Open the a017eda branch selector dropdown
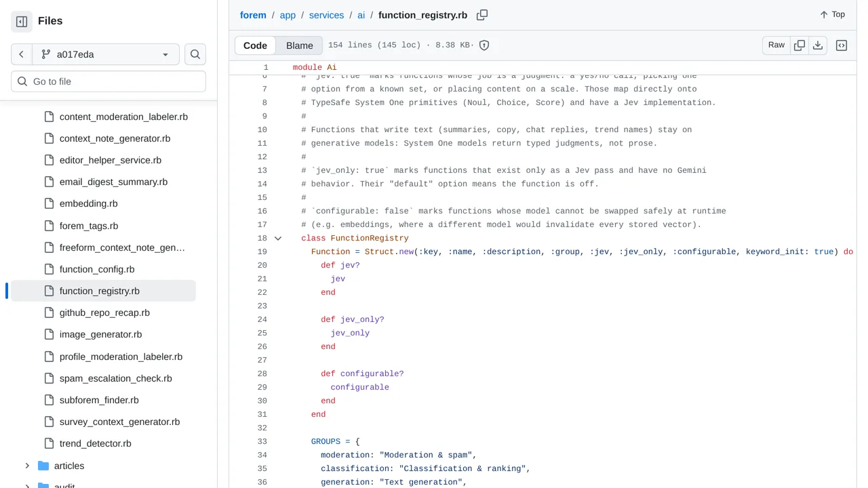Viewport: 868px width, 488px height. (105, 54)
